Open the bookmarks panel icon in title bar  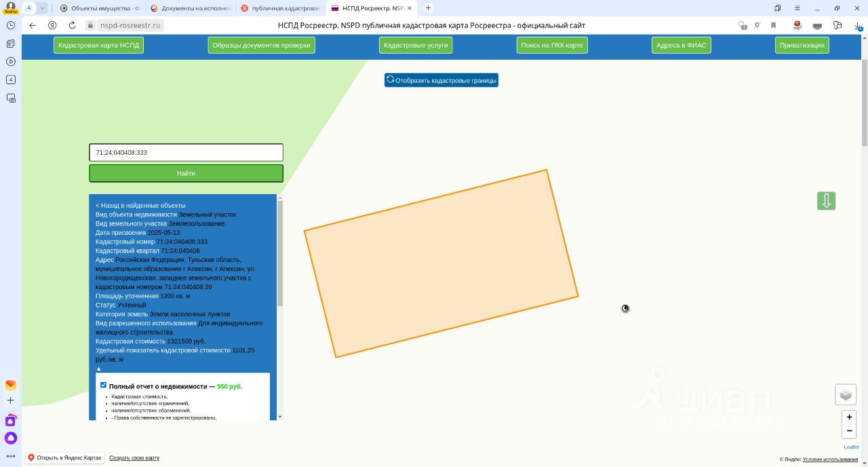[x=777, y=8]
